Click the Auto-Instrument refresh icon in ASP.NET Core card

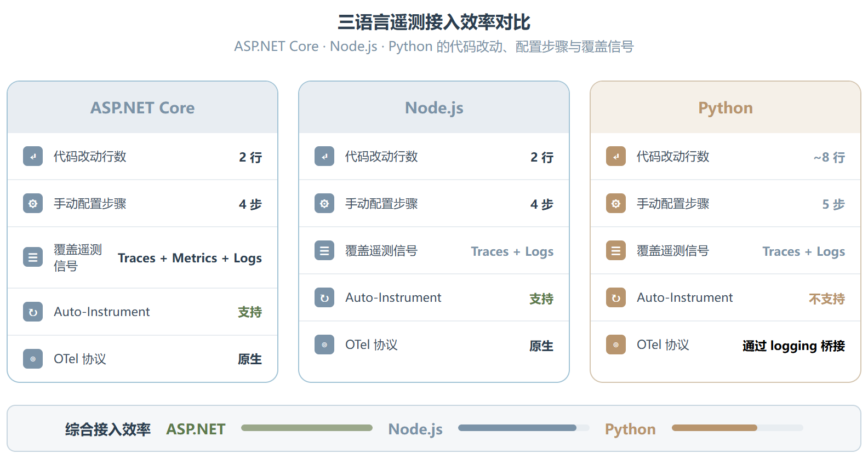pyautogui.click(x=33, y=312)
